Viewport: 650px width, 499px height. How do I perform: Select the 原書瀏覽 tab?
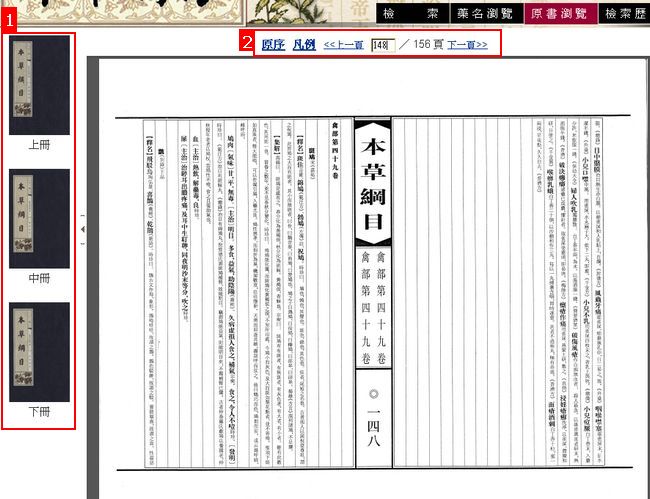tap(560, 14)
